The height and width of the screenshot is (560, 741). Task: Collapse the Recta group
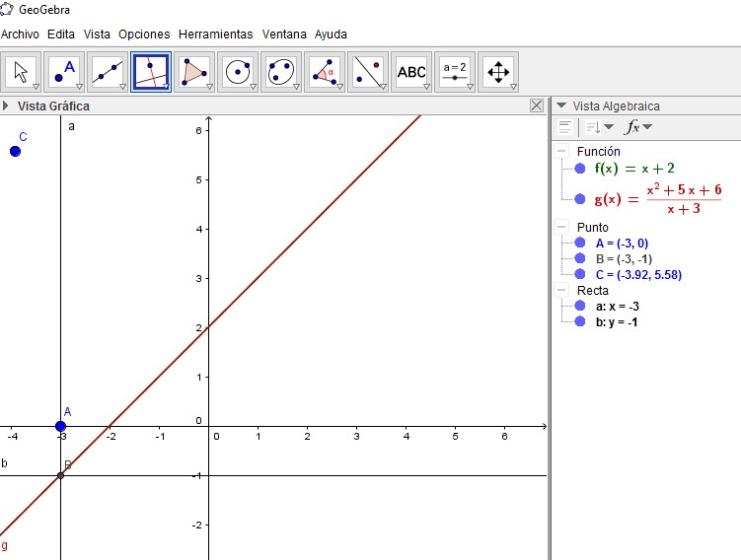click(x=561, y=290)
